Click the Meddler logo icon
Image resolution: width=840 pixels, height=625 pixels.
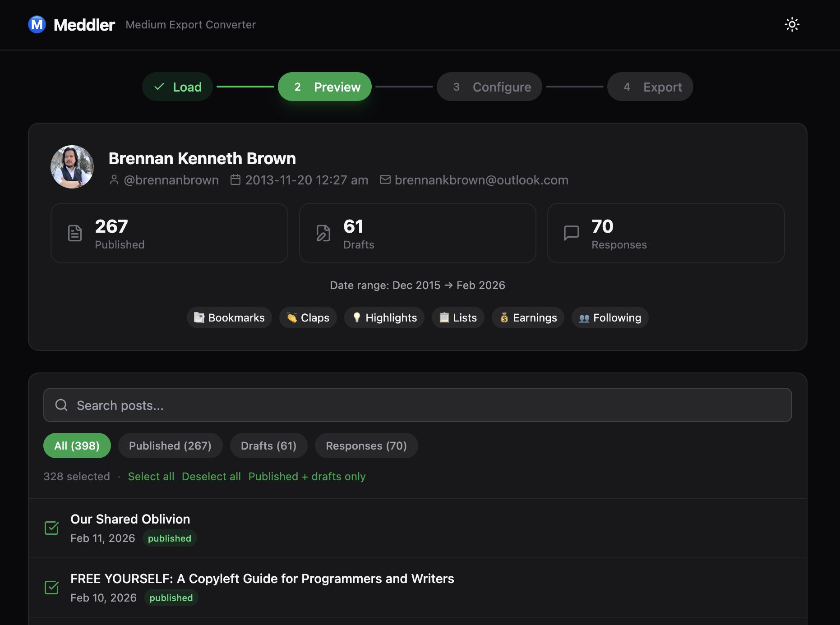tap(37, 25)
